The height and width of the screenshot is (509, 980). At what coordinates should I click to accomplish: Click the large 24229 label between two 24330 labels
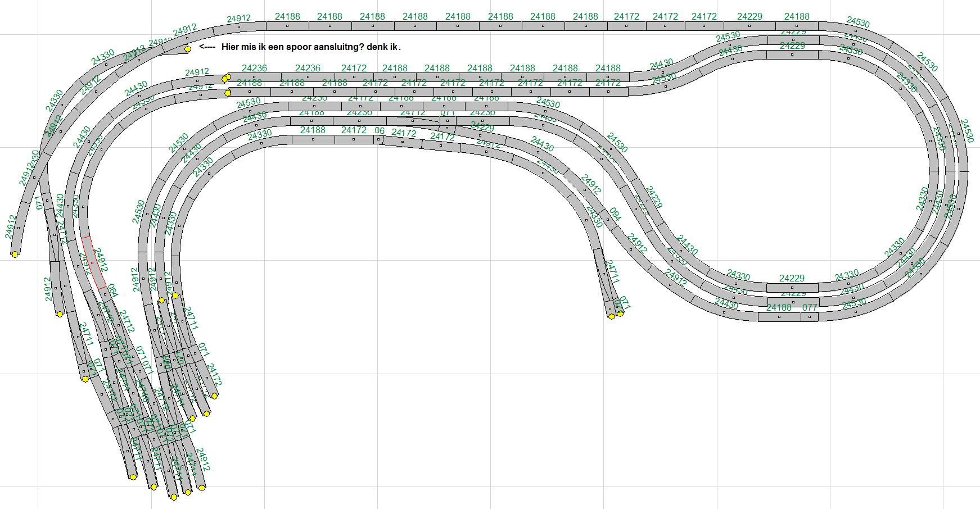[792, 279]
